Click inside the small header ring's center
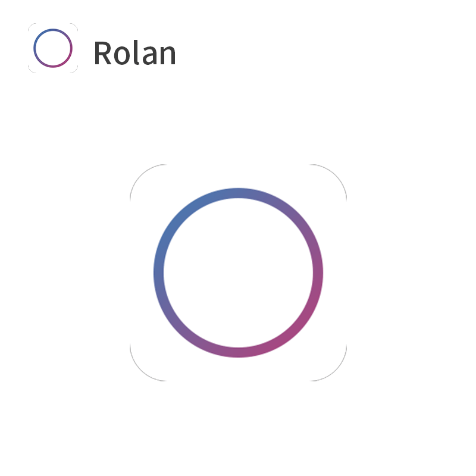Screen dimensions: 476x476 pyautogui.click(x=53, y=48)
